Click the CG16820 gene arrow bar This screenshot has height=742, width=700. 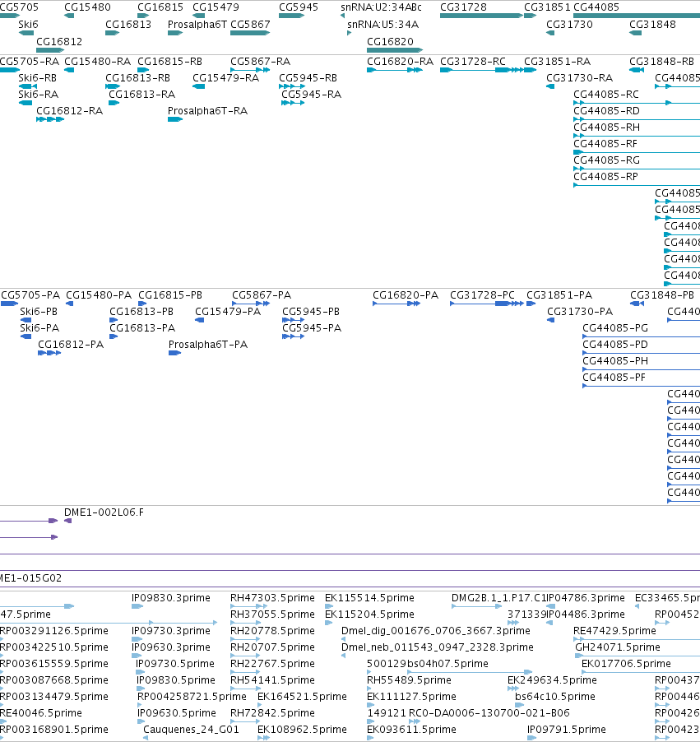pyautogui.click(x=395, y=49)
